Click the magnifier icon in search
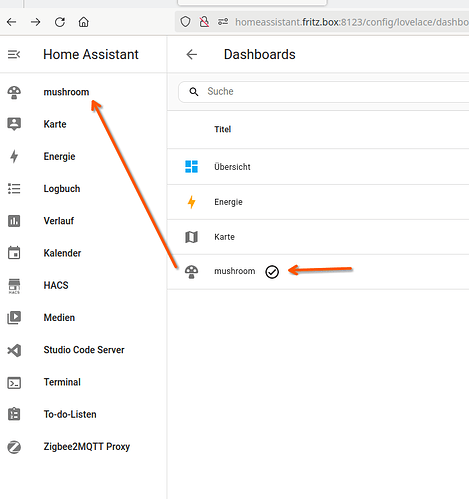 click(x=194, y=92)
